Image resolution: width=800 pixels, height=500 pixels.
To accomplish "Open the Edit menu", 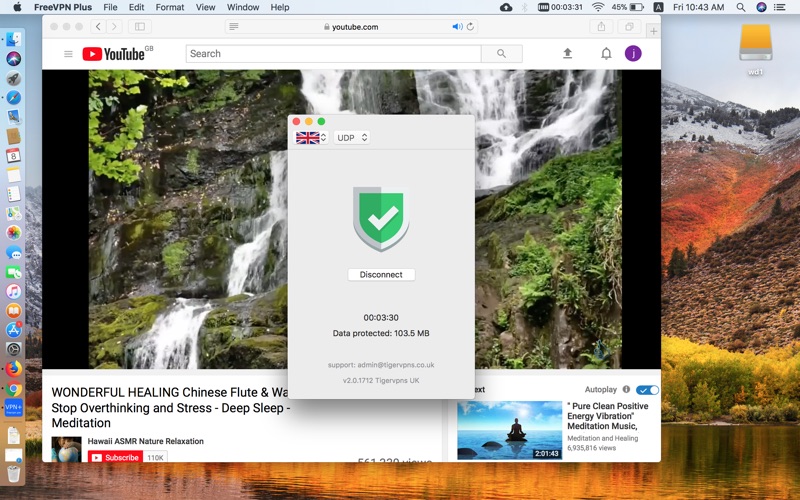I will coord(136,7).
